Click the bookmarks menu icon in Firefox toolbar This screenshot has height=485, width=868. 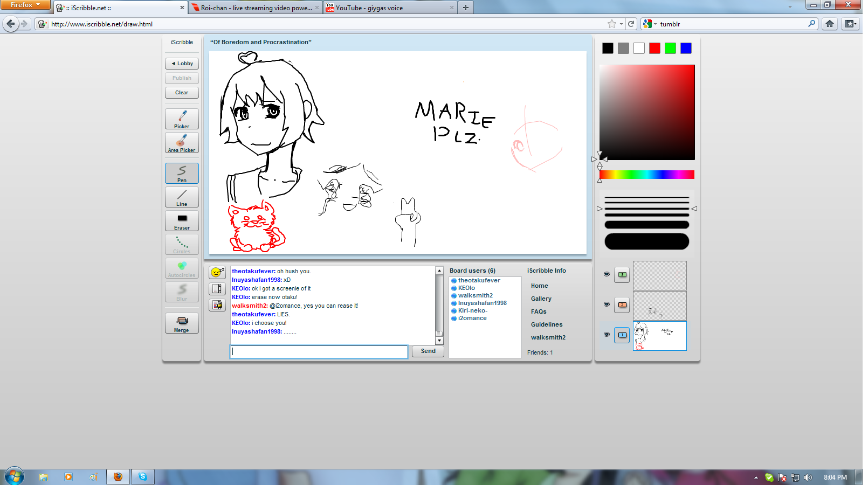pyautogui.click(x=850, y=24)
